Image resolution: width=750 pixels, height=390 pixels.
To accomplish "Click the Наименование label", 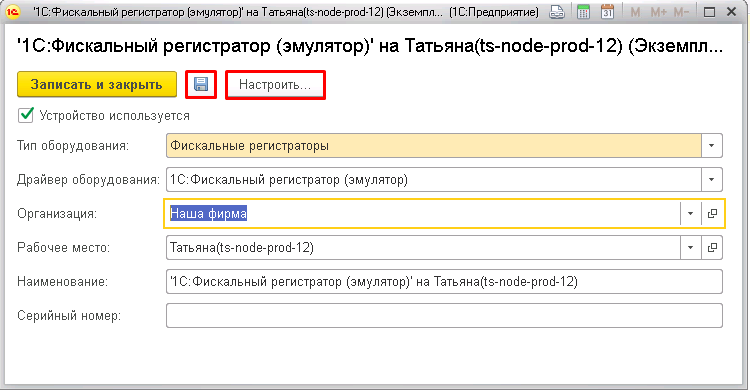I will [x=62, y=282].
